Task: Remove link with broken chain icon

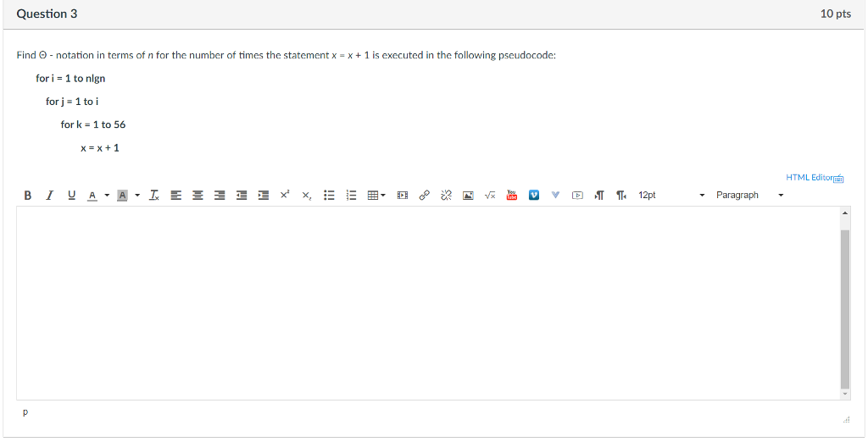Action: point(446,196)
